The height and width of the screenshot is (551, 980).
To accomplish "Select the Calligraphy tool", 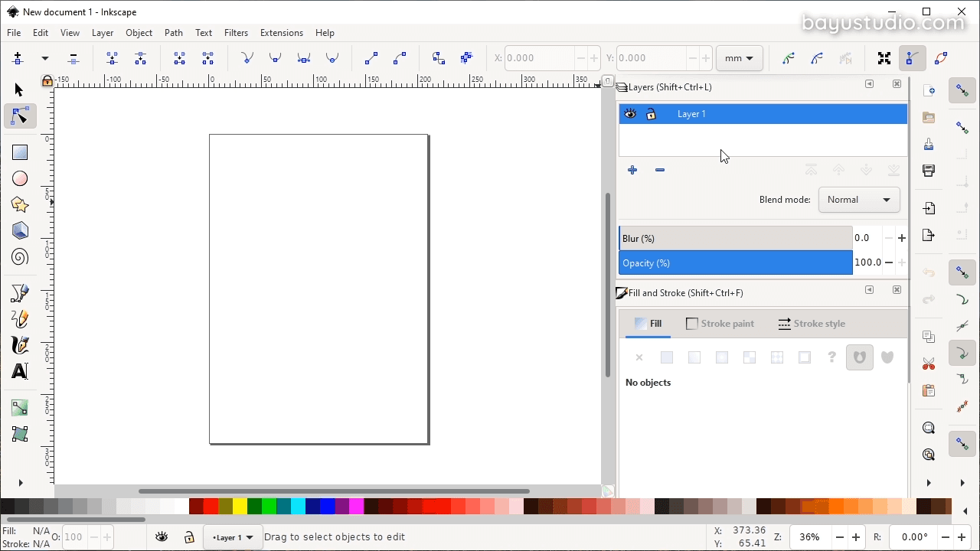I will point(20,345).
